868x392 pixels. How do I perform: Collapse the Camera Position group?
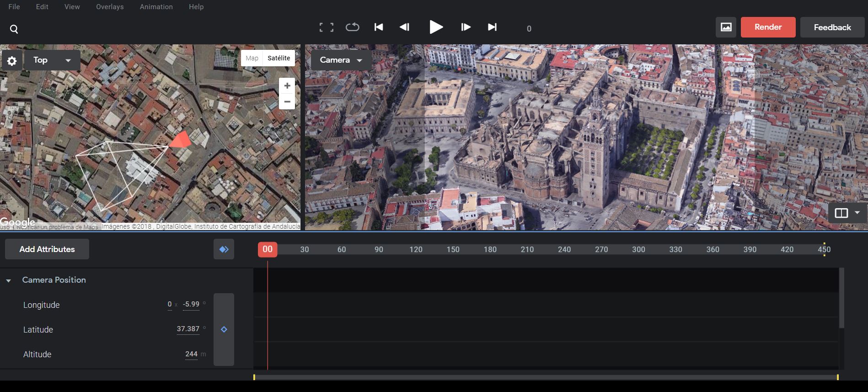click(x=9, y=280)
